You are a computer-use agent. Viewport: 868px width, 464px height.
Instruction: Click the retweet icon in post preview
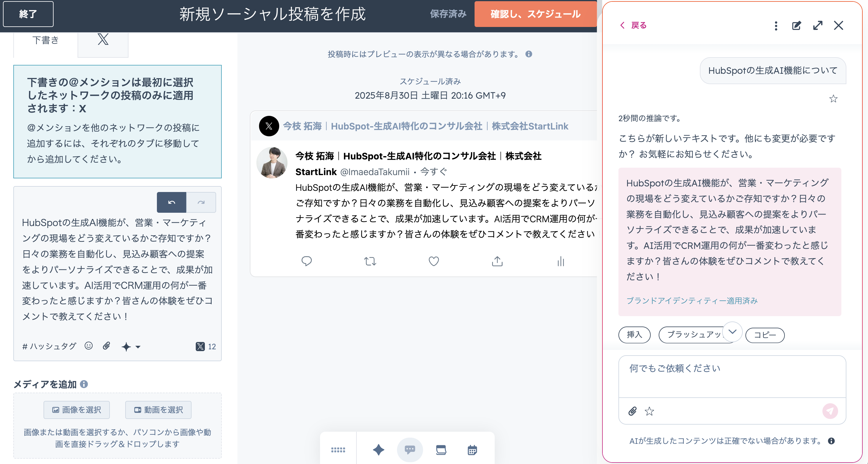click(x=370, y=261)
